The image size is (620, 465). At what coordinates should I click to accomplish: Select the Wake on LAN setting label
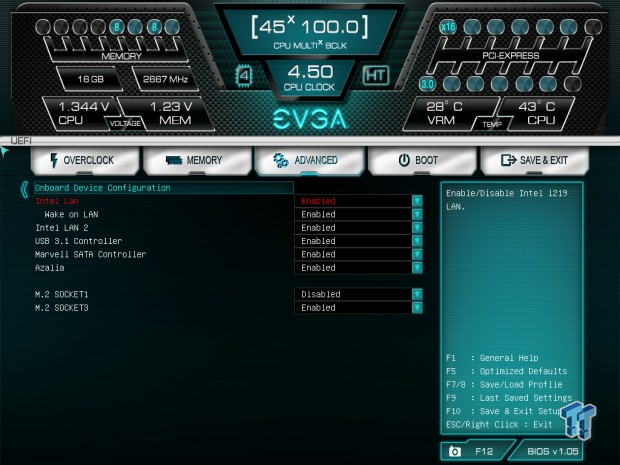tap(71, 214)
